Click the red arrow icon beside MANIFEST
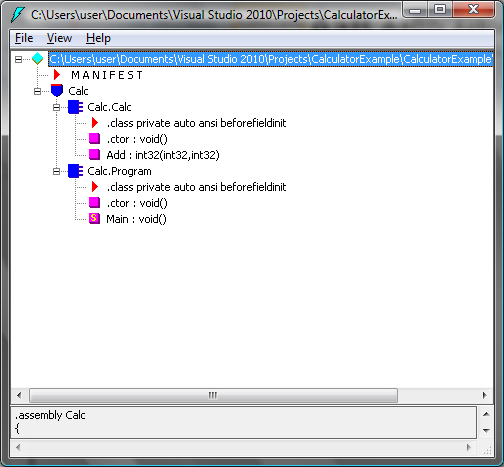This screenshot has width=504, height=467. pyautogui.click(x=57, y=75)
